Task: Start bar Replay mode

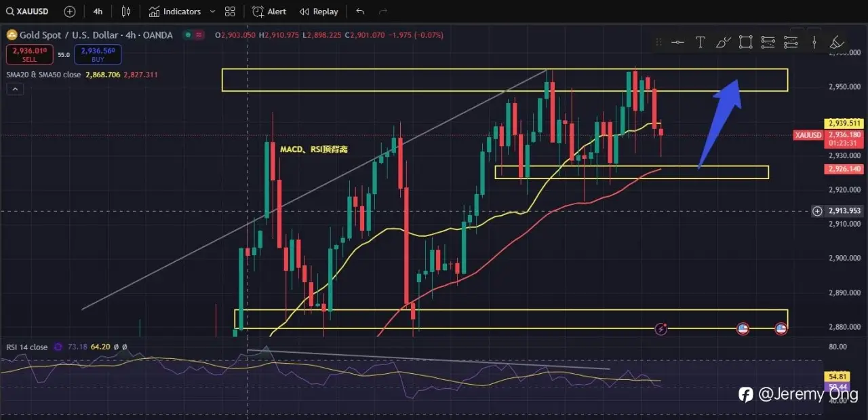Action: coord(319,12)
